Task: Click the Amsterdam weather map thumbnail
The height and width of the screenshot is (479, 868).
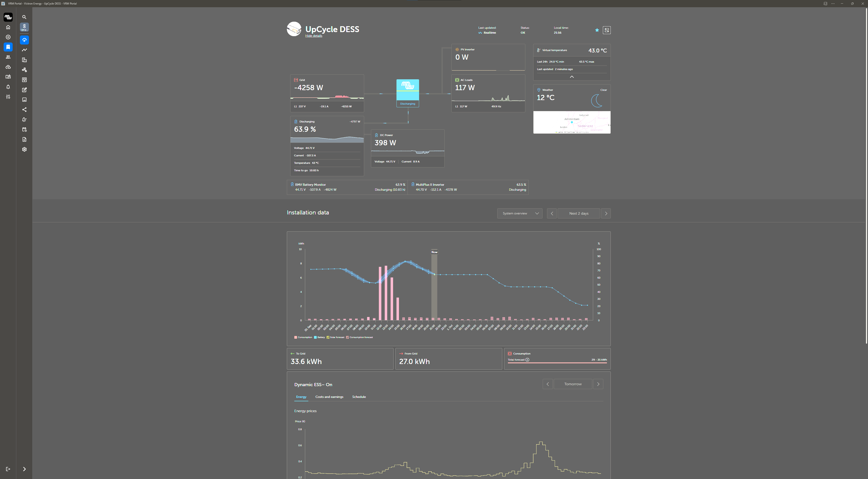Action: [x=571, y=122]
